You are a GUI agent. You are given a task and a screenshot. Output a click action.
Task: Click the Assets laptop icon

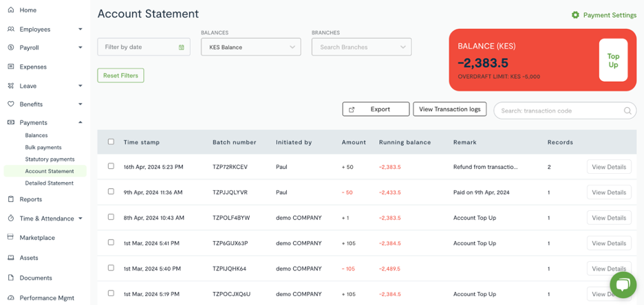click(x=11, y=258)
